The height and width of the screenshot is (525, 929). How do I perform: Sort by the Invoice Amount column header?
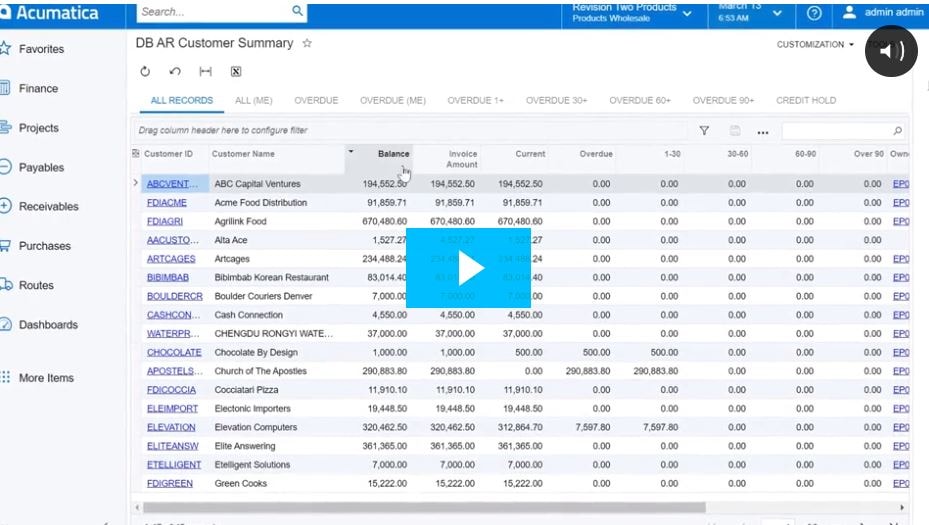(462, 159)
